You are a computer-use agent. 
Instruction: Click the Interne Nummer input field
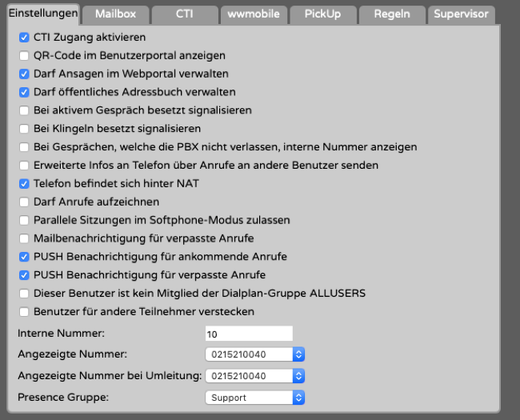(249, 334)
